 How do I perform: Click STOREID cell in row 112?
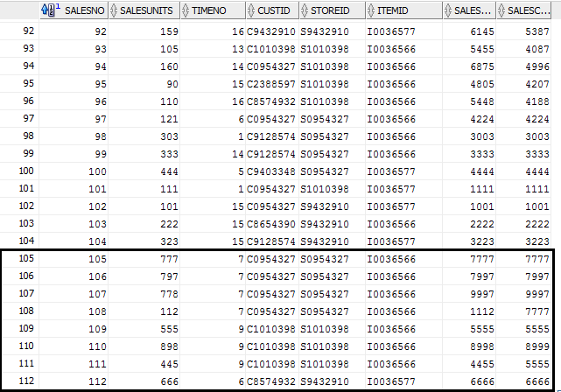coord(326,381)
